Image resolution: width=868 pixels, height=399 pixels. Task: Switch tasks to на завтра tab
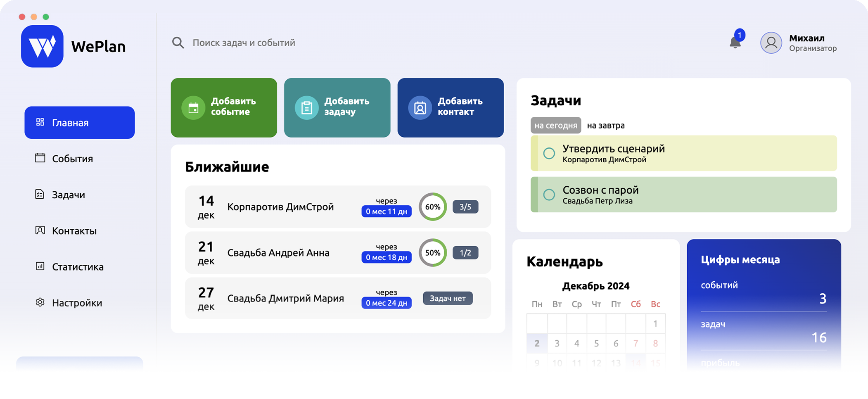(x=605, y=126)
